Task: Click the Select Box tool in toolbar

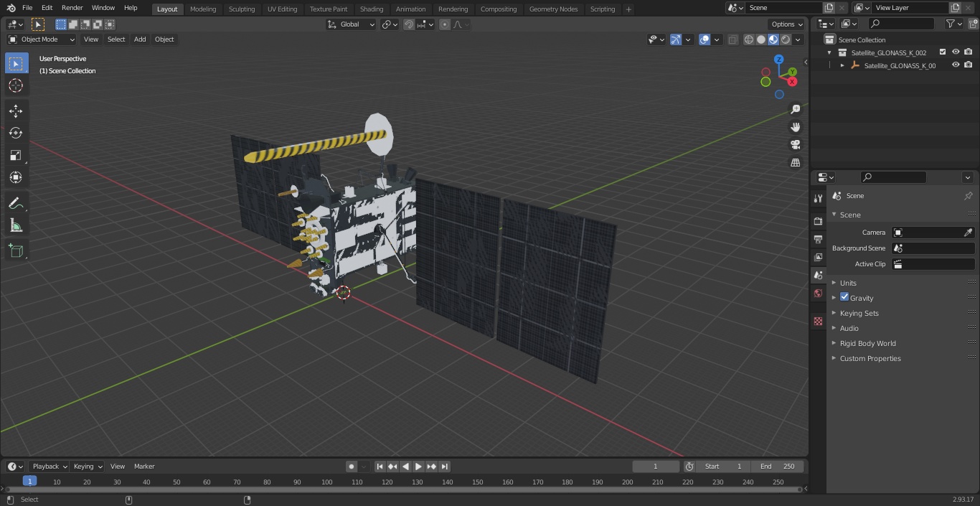Action: [x=16, y=63]
